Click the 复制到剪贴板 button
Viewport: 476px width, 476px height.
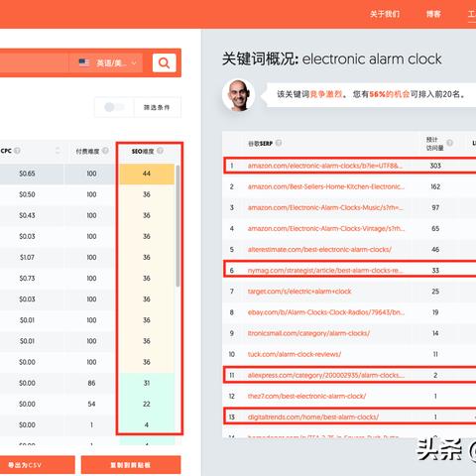[x=131, y=465]
